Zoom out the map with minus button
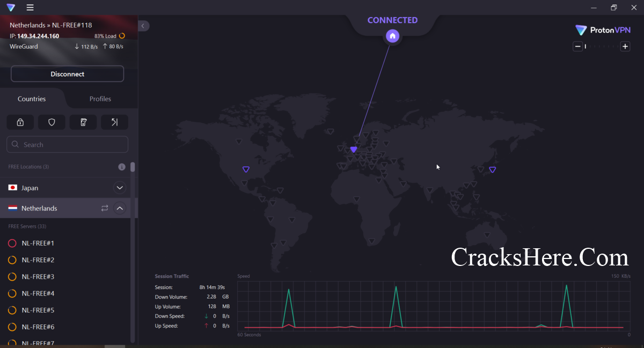644x348 pixels. pos(578,47)
